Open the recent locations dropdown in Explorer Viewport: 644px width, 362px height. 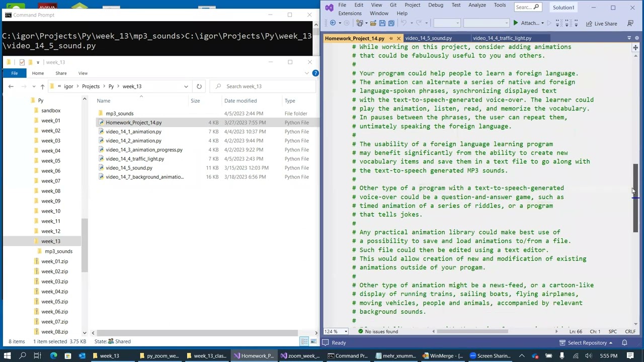[x=33, y=86]
